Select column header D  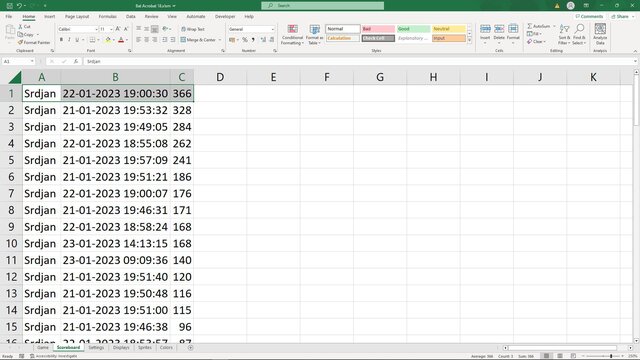pyautogui.click(x=220, y=77)
